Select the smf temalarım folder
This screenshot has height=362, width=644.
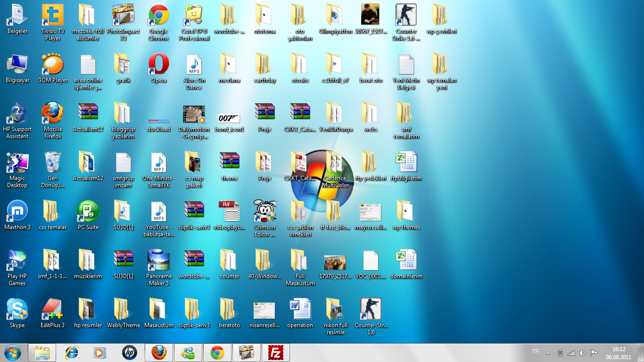coord(406,120)
